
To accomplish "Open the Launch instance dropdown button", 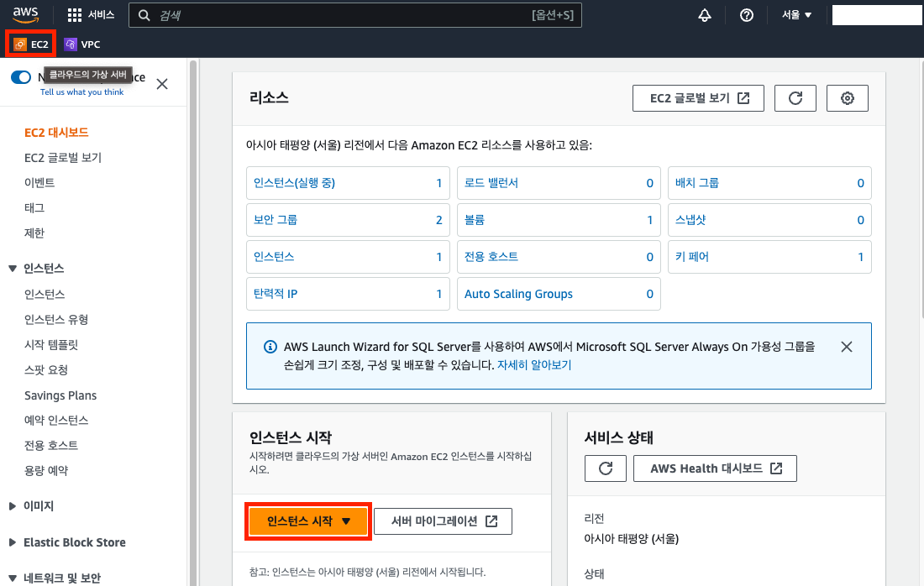I will [x=308, y=521].
